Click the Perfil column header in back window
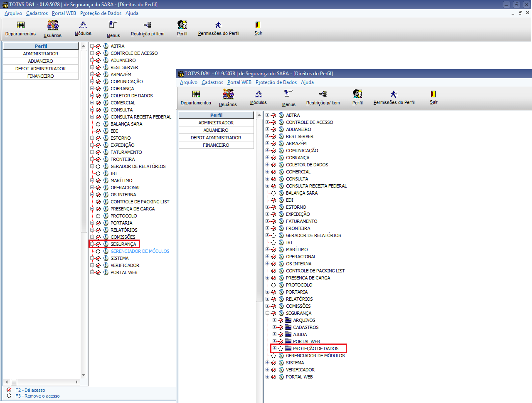 pyautogui.click(x=41, y=46)
